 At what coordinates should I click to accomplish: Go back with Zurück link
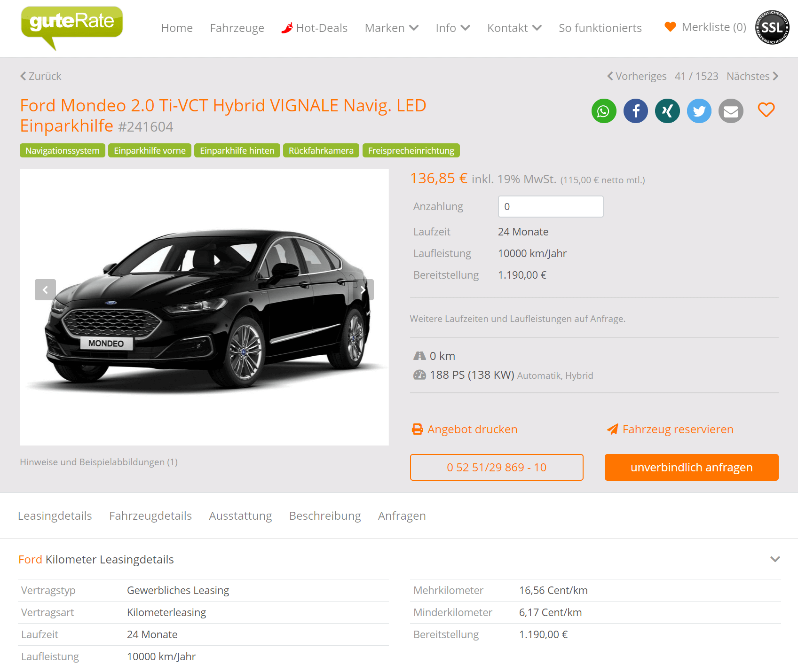(x=40, y=76)
